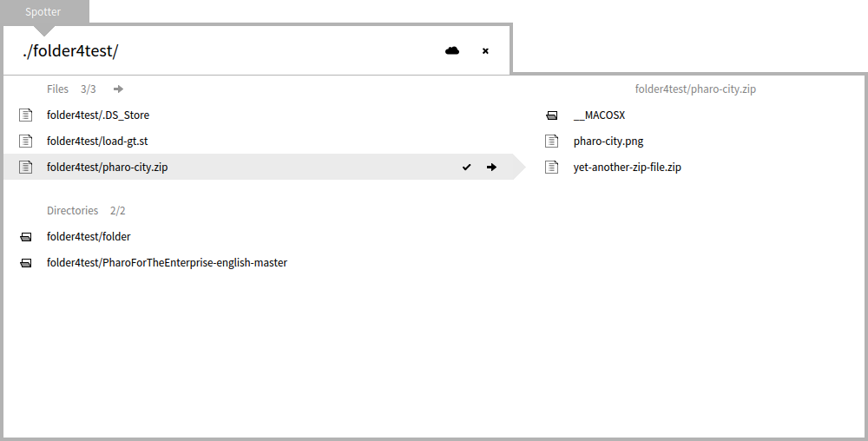Image resolution: width=868 pixels, height=441 pixels.
Task: Click folder icon beside PharoForTheEnterprise-english-master
Action: 25,263
